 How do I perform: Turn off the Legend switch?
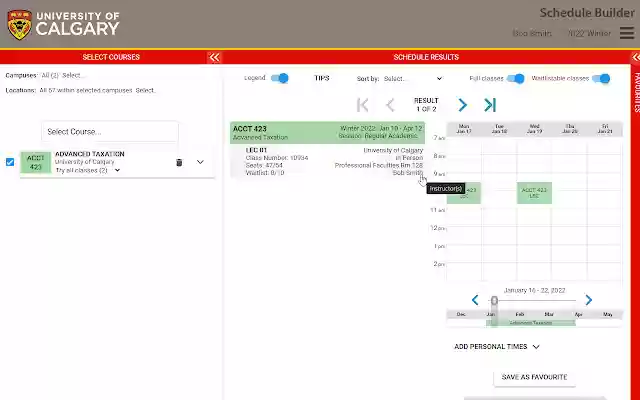tap(280, 78)
